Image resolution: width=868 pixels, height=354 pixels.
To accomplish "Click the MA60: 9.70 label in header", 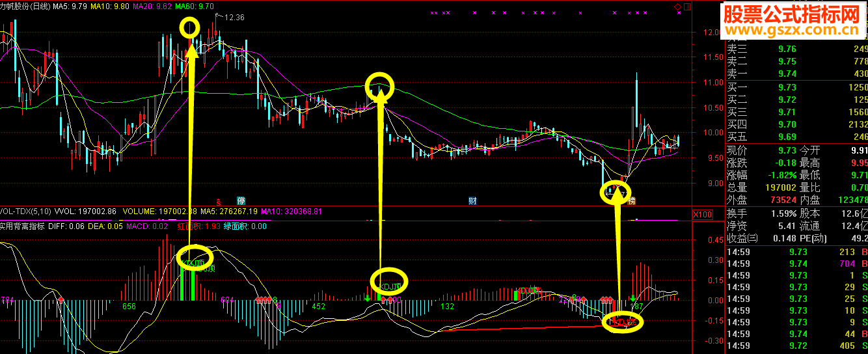I will (195, 6).
